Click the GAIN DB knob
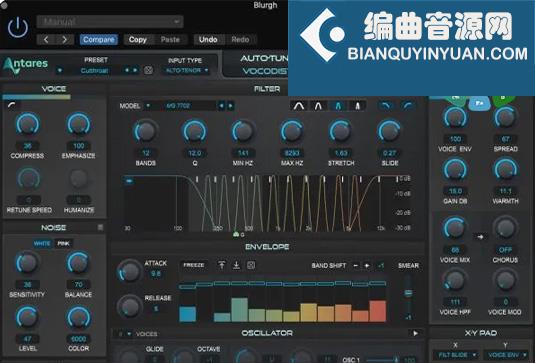This screenshot has height=363, width=535. tap(455, 170)
